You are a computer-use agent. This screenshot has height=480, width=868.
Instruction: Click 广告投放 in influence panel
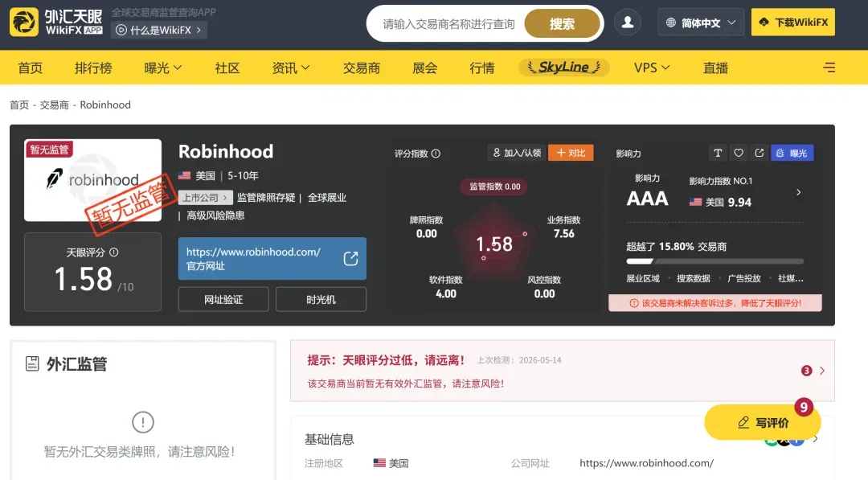[744, 278]
